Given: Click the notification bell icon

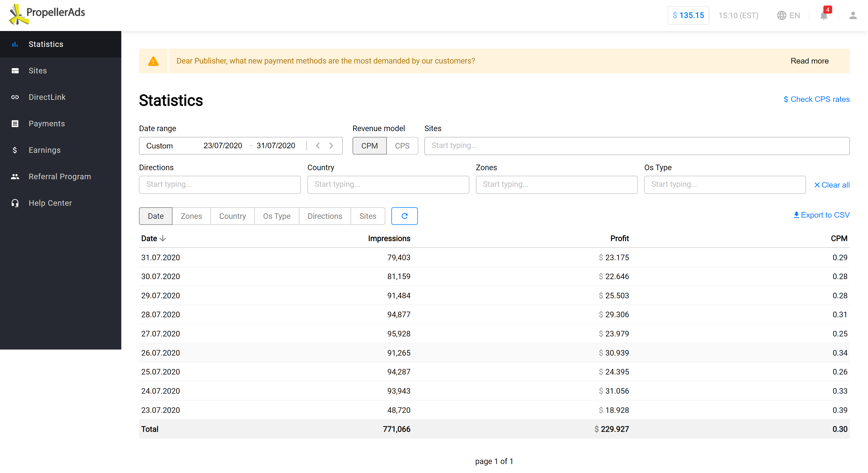Looking at the screenshot, I should (824, 15).
